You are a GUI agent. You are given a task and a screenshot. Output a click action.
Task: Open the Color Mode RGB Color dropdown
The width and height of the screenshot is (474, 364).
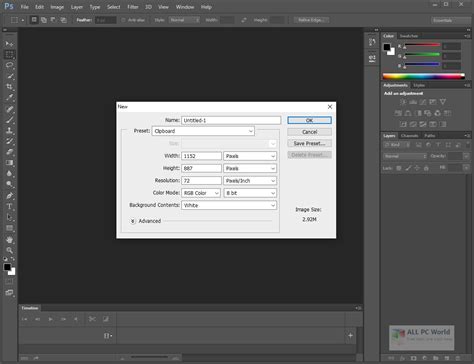[201, 193]
